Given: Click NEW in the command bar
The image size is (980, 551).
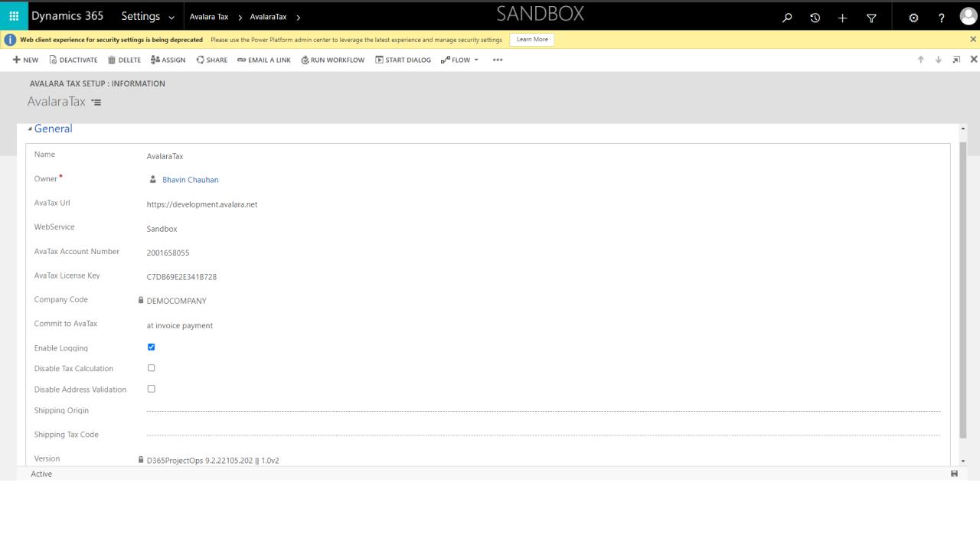Looking at the screenshot, I should (x=25, y=60).
